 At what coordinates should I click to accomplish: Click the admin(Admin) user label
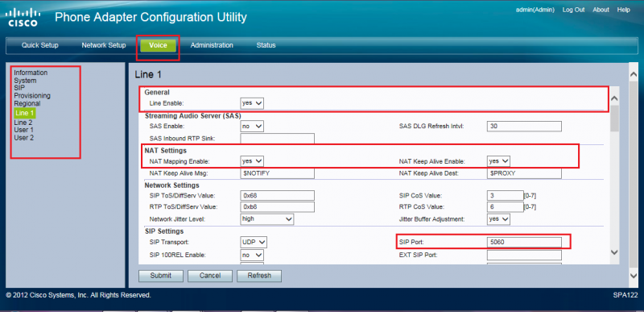click(535, 10)
